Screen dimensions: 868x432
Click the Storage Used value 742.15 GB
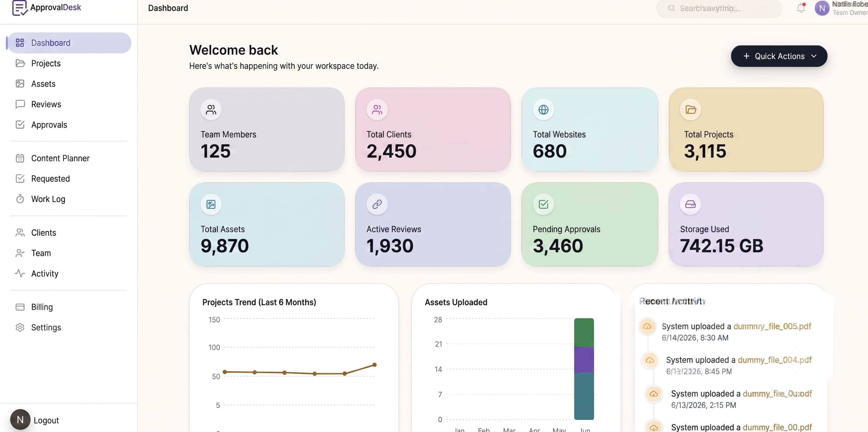click(x=721, y=246)
